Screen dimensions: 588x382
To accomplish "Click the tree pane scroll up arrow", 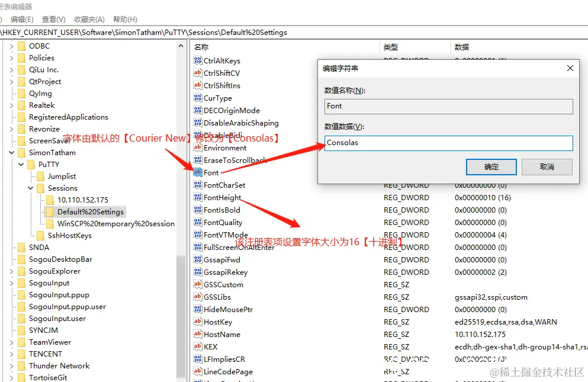I will tap(181, 46).
